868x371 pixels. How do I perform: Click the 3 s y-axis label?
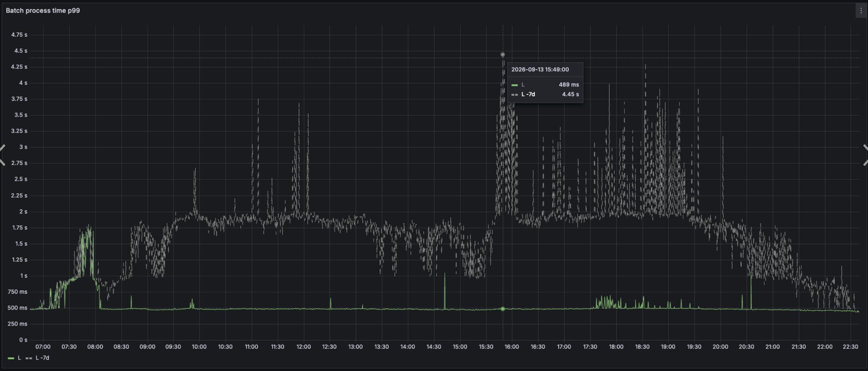[23, 147]
